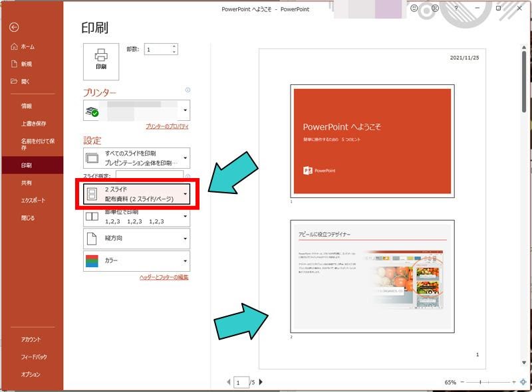The image size is (532, 392).
Task: Send a frown feedback icon
Action: click(x=435, y=8)
